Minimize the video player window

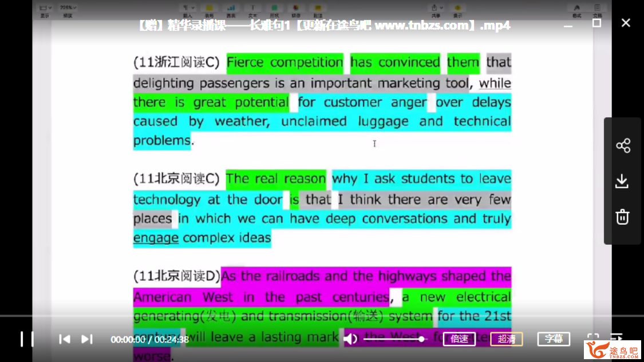click(568, 25)
